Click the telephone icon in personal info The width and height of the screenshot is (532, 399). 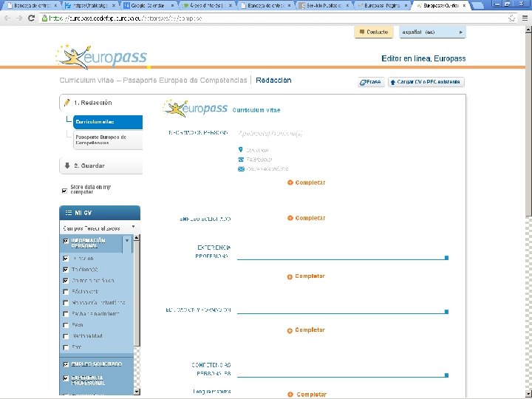coord(241,159)
